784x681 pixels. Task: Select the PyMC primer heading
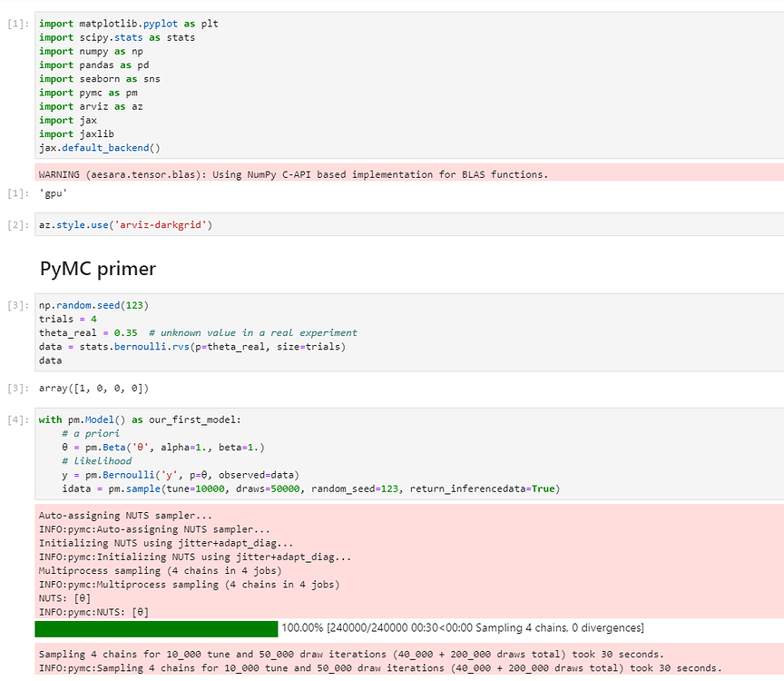click(98, 269)
